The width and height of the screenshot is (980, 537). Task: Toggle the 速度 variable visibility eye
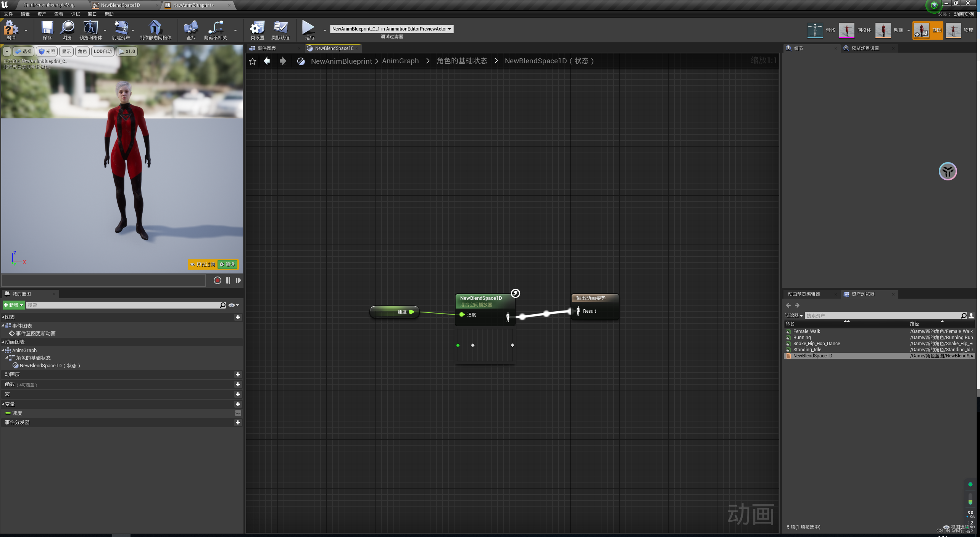[x=238, y=413]
